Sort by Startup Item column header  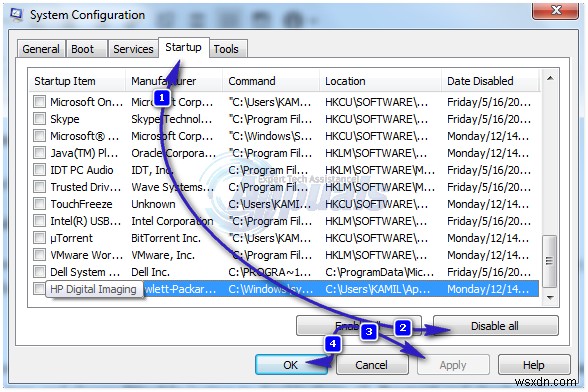pyautogui.click(x=77, y=81)
